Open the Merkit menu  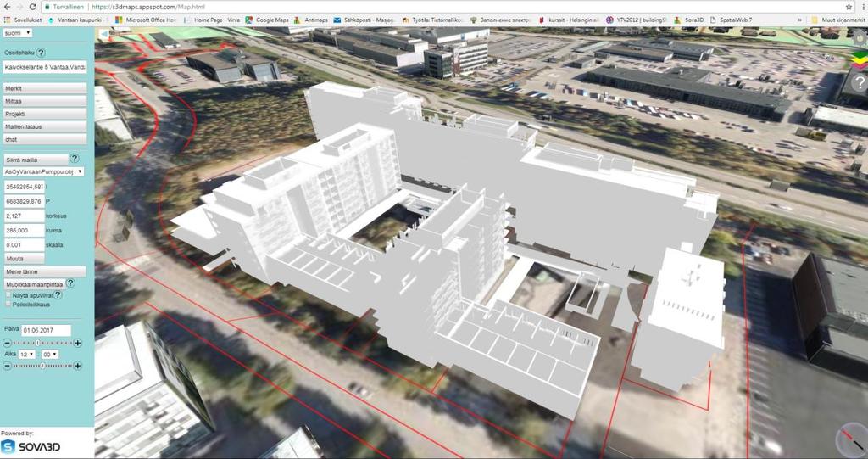pyautogui.click(x=45, y=89)
